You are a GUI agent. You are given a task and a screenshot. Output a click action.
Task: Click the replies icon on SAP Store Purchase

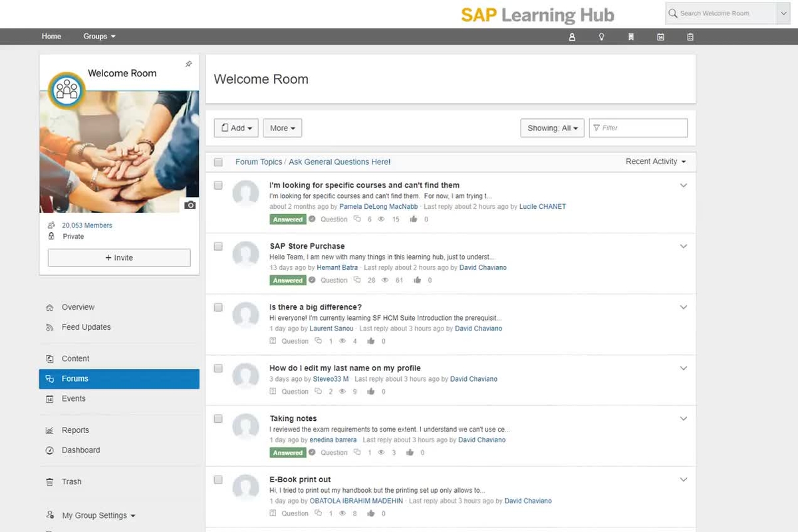(357, 281)
